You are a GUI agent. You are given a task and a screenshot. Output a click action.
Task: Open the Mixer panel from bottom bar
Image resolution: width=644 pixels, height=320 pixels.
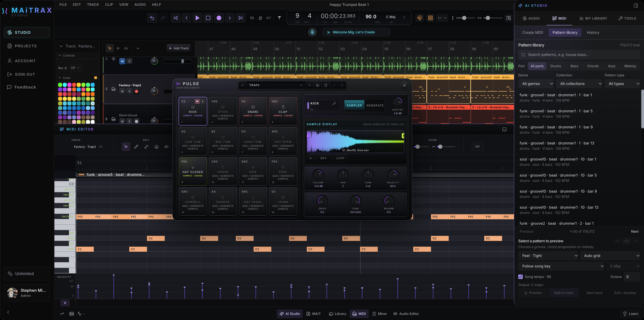click(379, 314)
